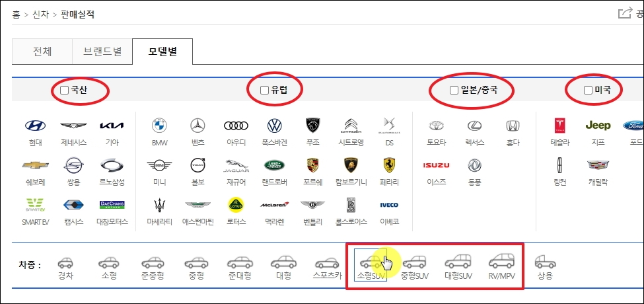Filter by 경차 vehicle type

[65, 268]
